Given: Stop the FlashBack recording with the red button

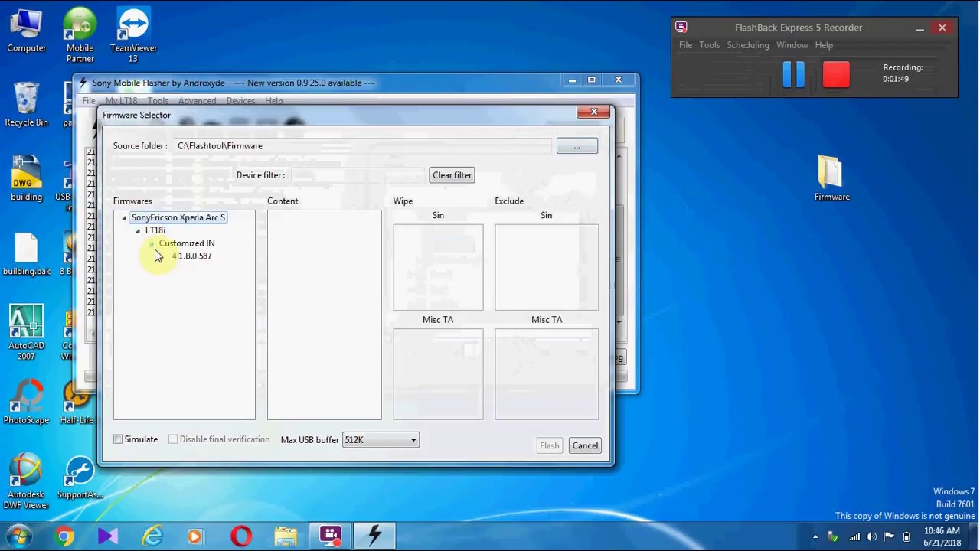Looking at the screenshot, I should coord(836,74).
